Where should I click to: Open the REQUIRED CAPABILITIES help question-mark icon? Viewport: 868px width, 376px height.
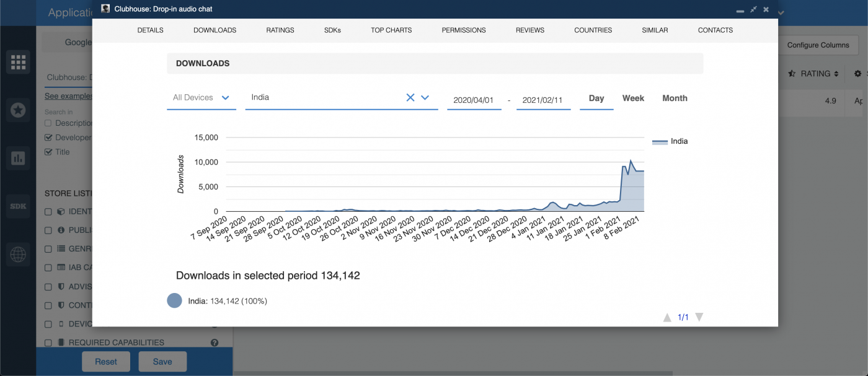click(x=214, y=342)
